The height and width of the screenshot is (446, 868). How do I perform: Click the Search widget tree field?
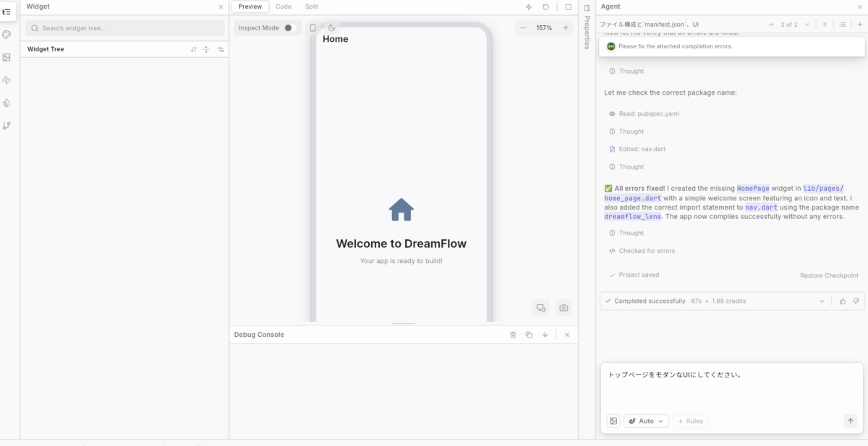click(x=125, y=28)
